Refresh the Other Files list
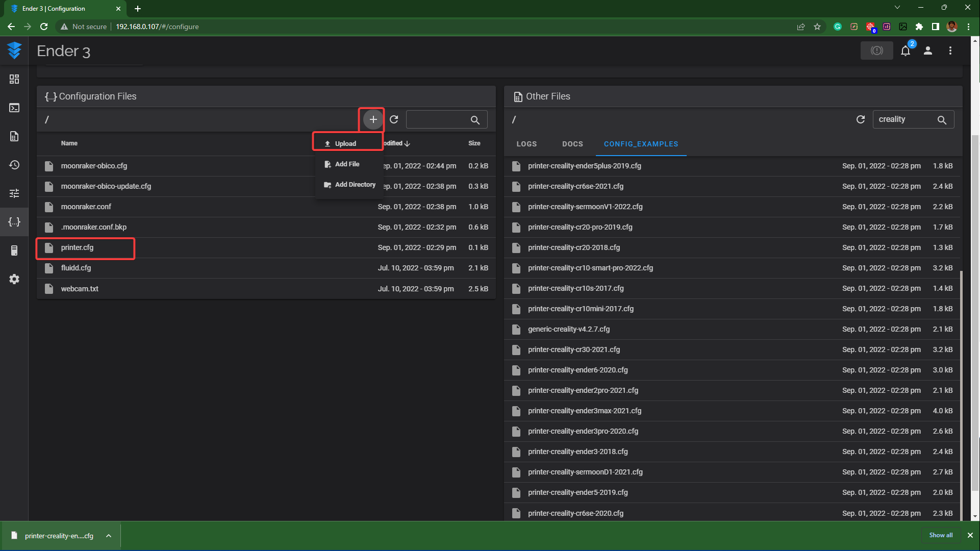Screen dimensions: 980x551 [x=861, y=119]
